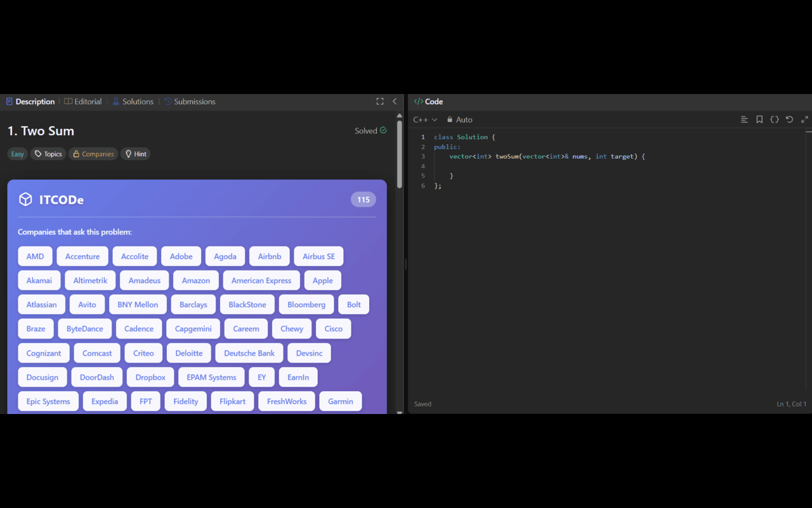812x508 pixels.
Task: Click the Auto indicator in editor toolbar
Action: [459, 119]
